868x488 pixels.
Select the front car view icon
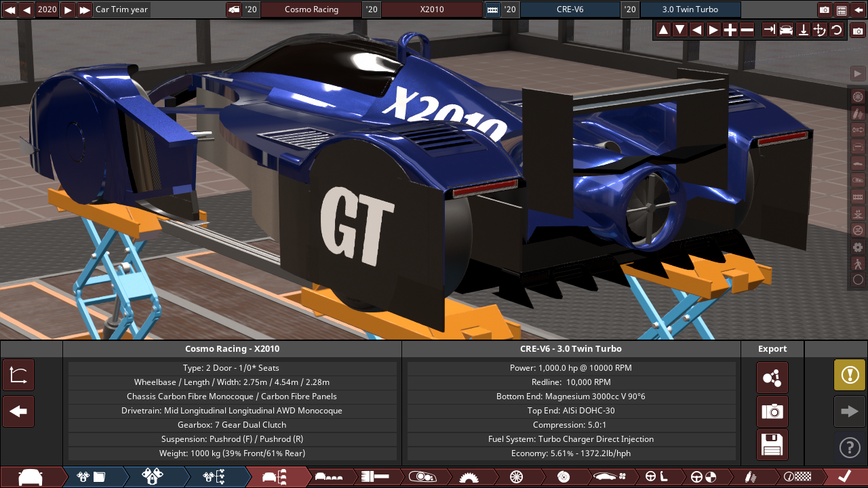click(x=787, y=30)
